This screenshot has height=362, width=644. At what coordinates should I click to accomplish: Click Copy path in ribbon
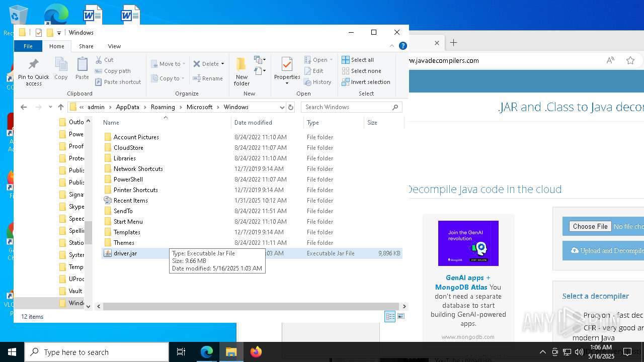(113, 71)
